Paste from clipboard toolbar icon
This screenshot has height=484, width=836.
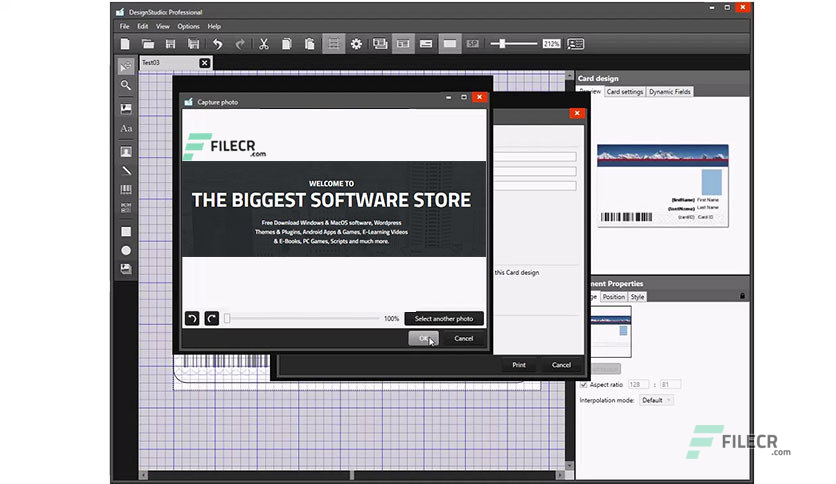[309, 44]
